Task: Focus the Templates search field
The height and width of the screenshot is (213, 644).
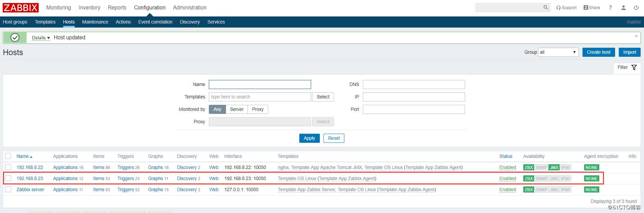Action: tap(260, 97)
